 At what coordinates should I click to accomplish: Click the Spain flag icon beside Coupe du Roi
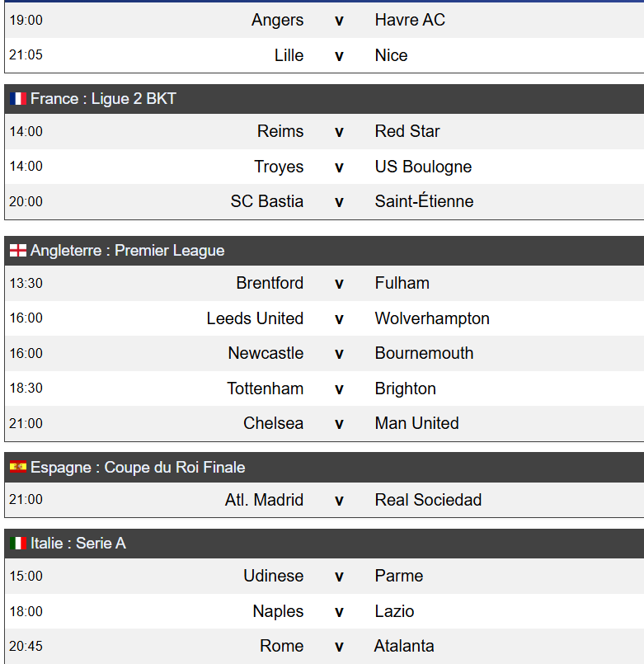[18, 468]
